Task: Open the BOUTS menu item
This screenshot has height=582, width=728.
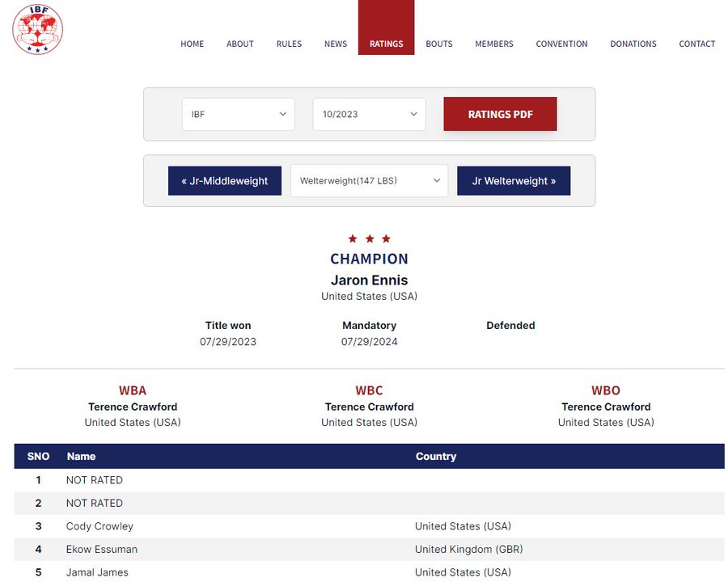Action: (439, 44)
